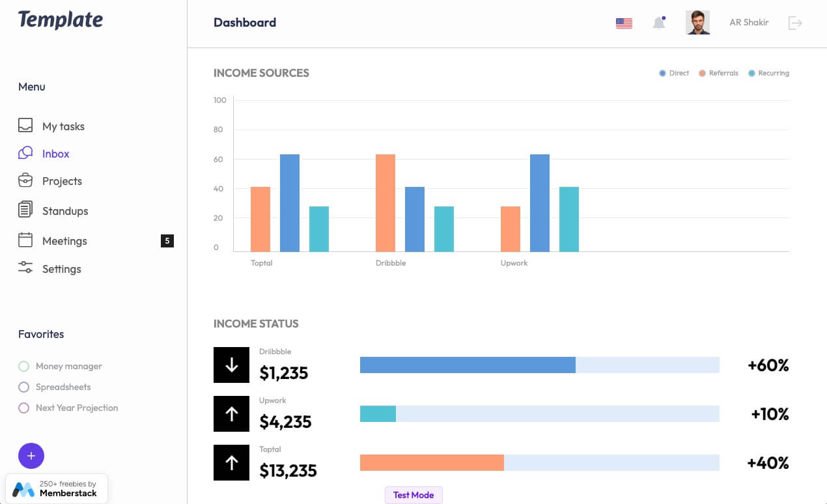This screenshot has height=504, width=827.
Task: Toggle the Recurring series in chart legend
Action: click(x=768, y=74)
